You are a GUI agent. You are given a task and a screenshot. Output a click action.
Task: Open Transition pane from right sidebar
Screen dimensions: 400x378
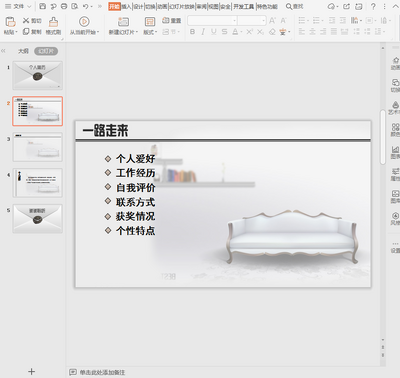click(x=395, y=86)
